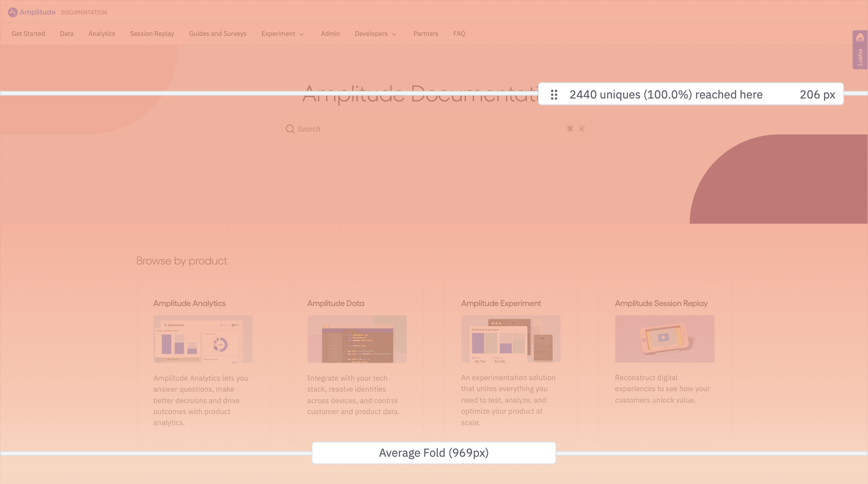
Task: Click the K key badge in the search bar
Action: [581, 129]
